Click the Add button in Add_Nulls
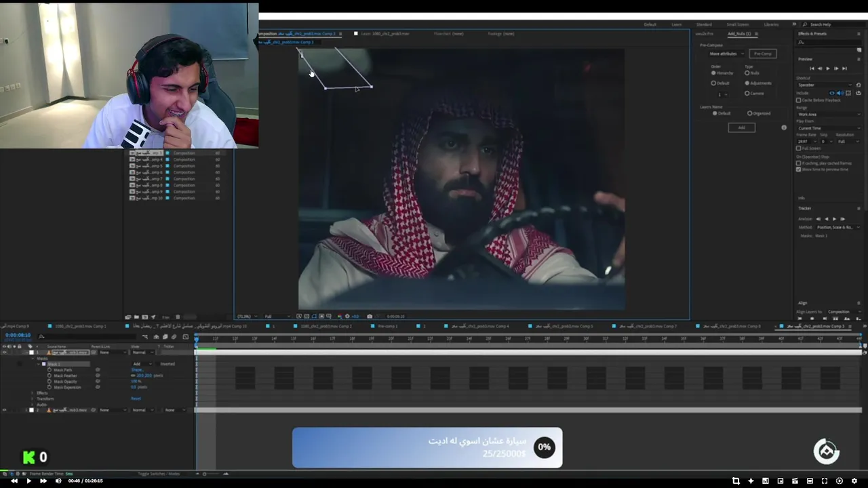This screenshot has width=868, height=488. coord(741,127)
